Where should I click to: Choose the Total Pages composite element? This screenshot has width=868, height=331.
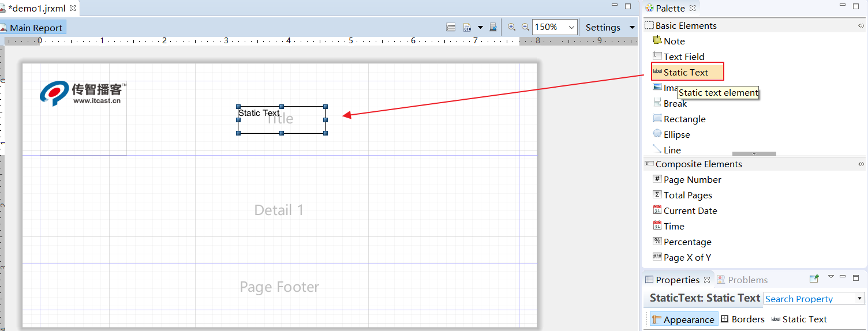coord(682,195)
